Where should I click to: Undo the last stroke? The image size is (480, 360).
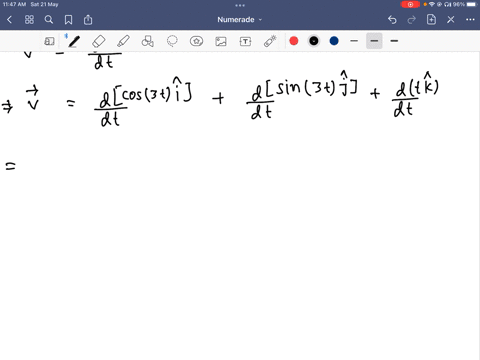[392, 20]
